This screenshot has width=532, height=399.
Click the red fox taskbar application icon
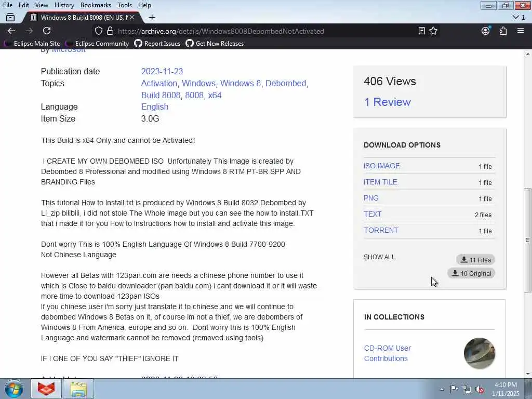click(x=46, y=389)
